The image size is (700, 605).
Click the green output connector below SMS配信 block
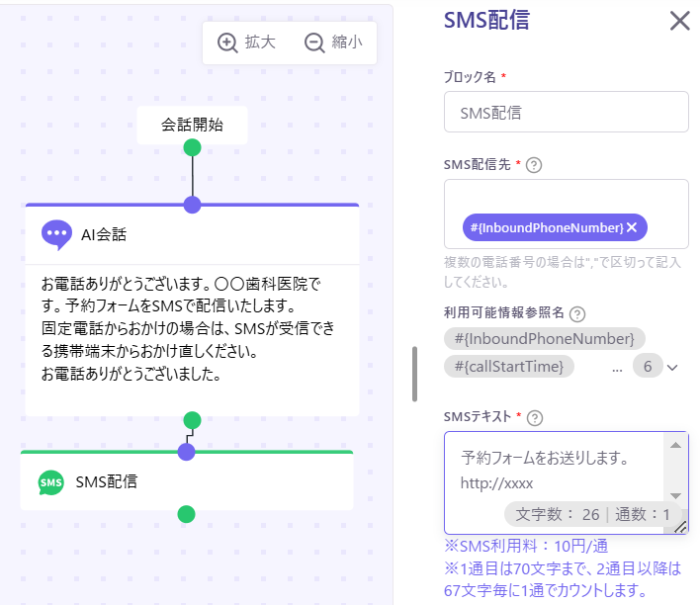click(x=186, y=514)
